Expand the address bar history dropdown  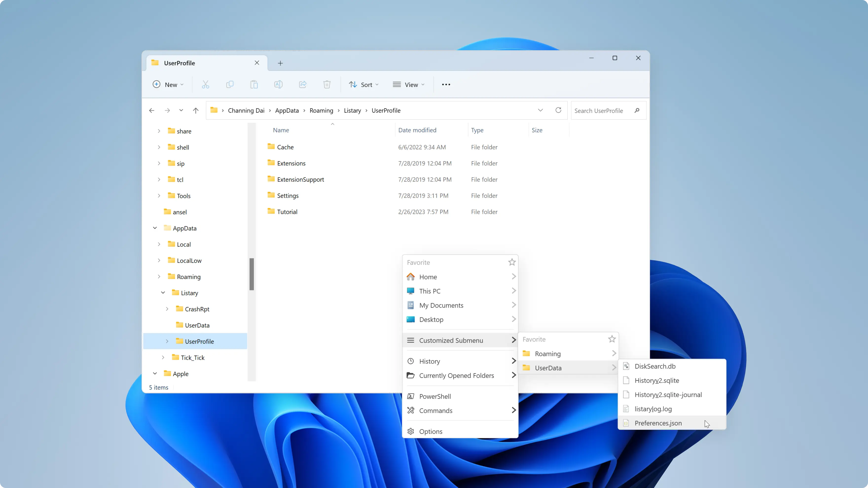click(540, 110)
